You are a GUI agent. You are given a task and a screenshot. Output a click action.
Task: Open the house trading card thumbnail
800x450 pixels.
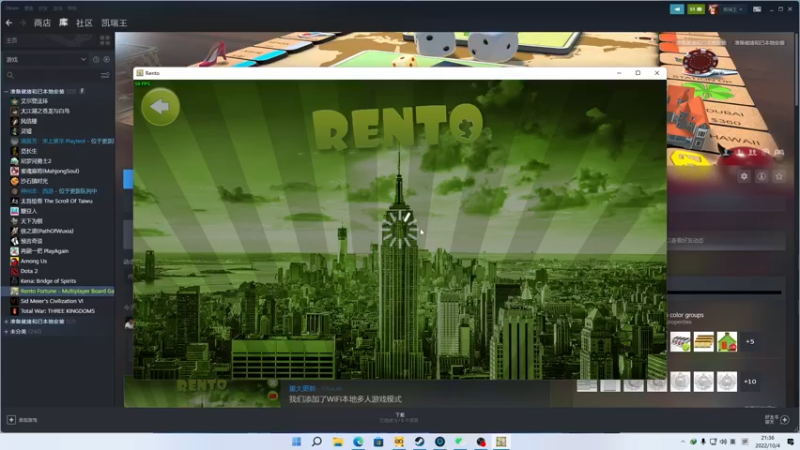pos(727,342)
